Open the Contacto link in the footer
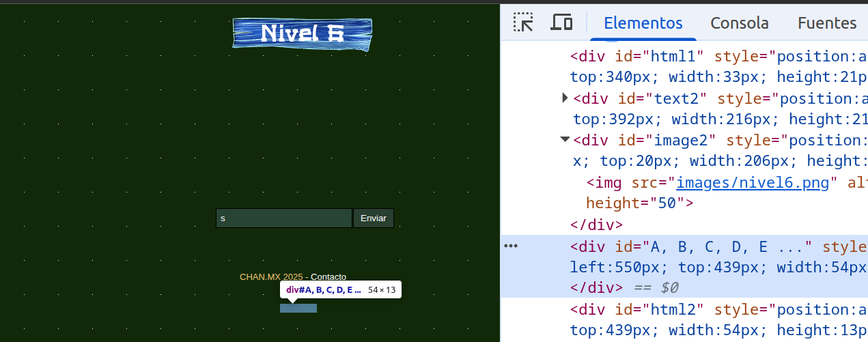 [x=328, y=277]
